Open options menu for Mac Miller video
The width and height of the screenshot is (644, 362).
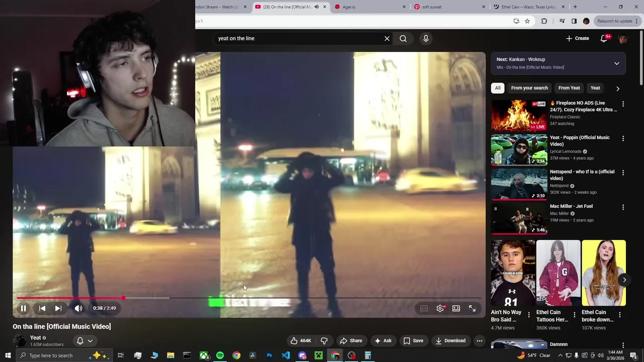point(623,207)
